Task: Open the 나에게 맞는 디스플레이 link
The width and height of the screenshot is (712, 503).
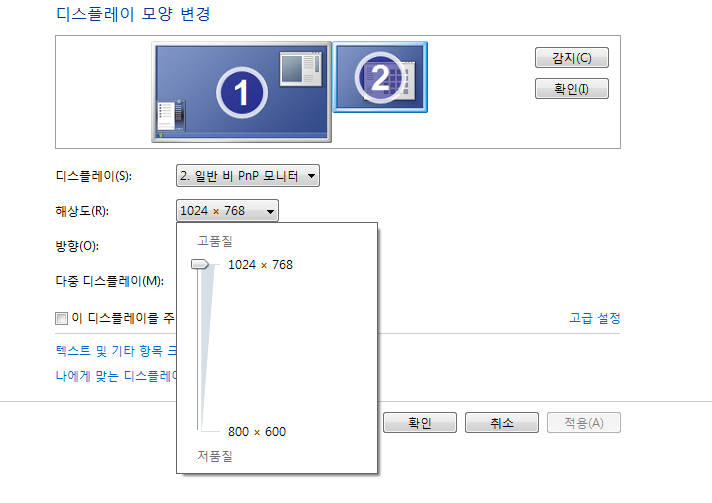Action: tap(116, 376)
